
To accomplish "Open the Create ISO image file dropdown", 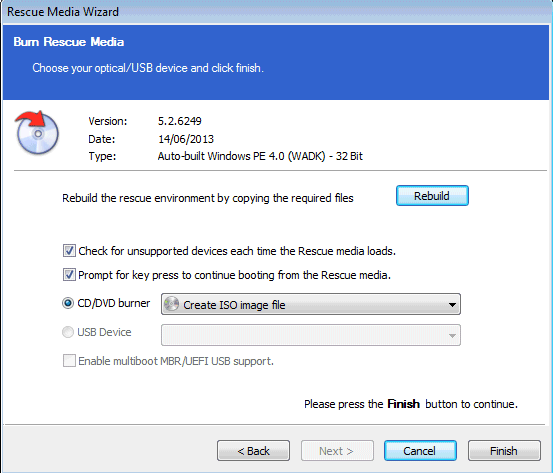I will pos(311,304).
